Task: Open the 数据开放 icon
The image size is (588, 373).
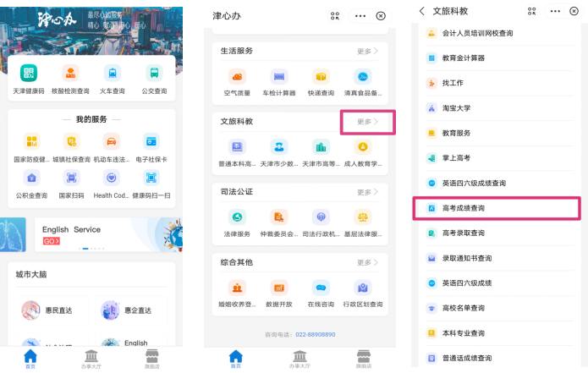Action: point(278,288)
